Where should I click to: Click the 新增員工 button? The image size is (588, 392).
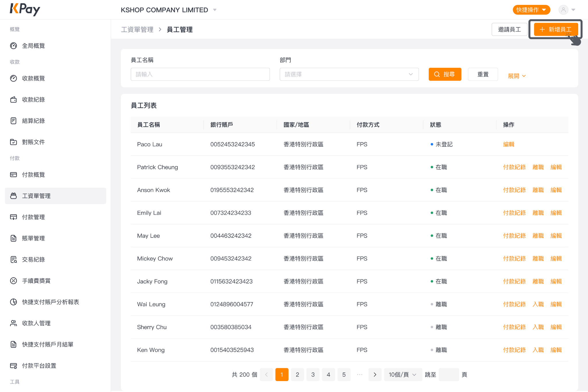click(556, 29)
